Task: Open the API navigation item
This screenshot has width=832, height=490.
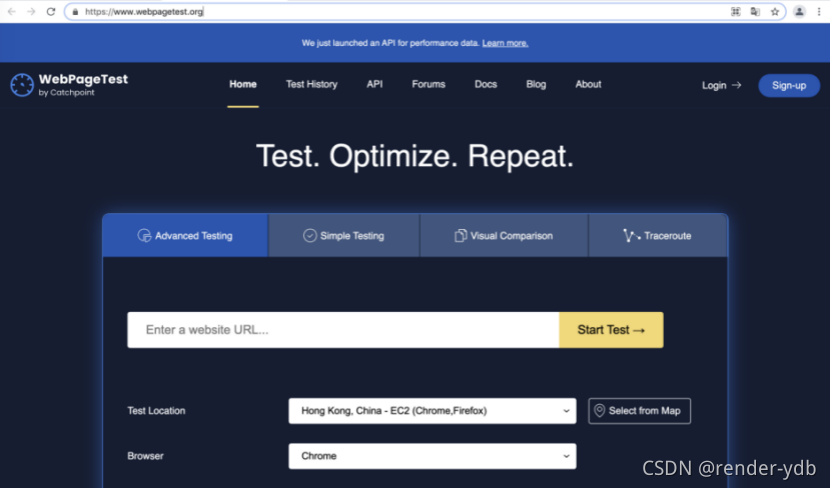Action: 375,84
